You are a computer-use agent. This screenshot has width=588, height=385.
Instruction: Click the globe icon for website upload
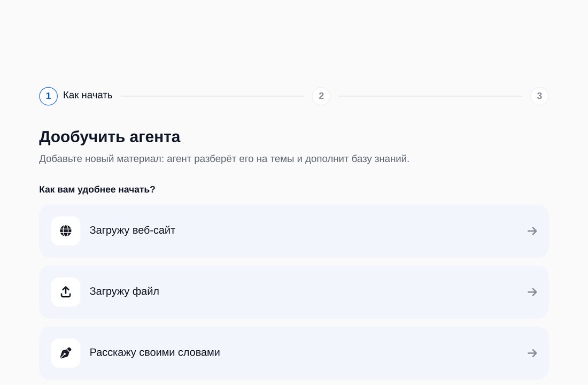[66, 231]
